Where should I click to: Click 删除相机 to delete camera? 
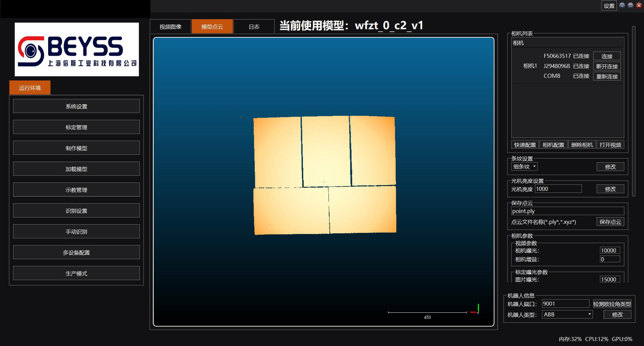point(582,145)
